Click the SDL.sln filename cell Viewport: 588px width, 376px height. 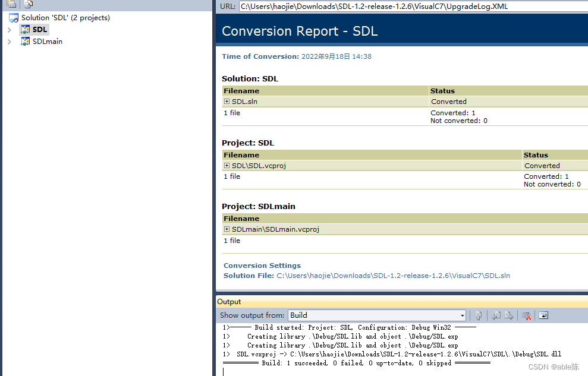(325, 102)
